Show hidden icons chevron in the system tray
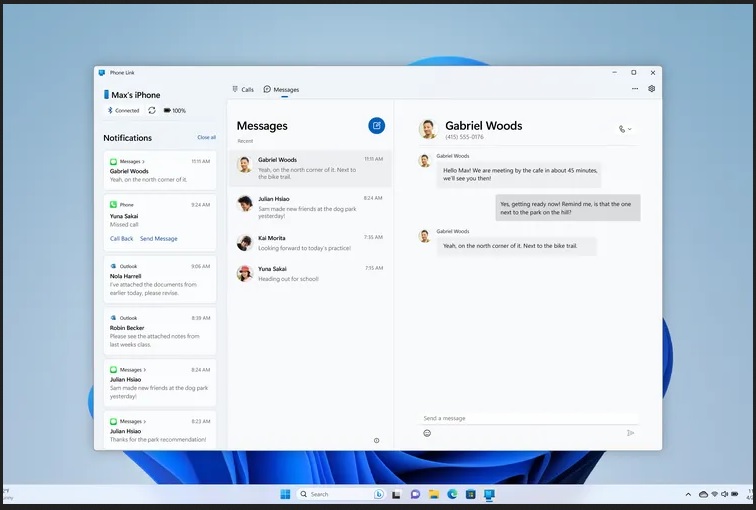The image size is (756, 510). tap(688, 495)
